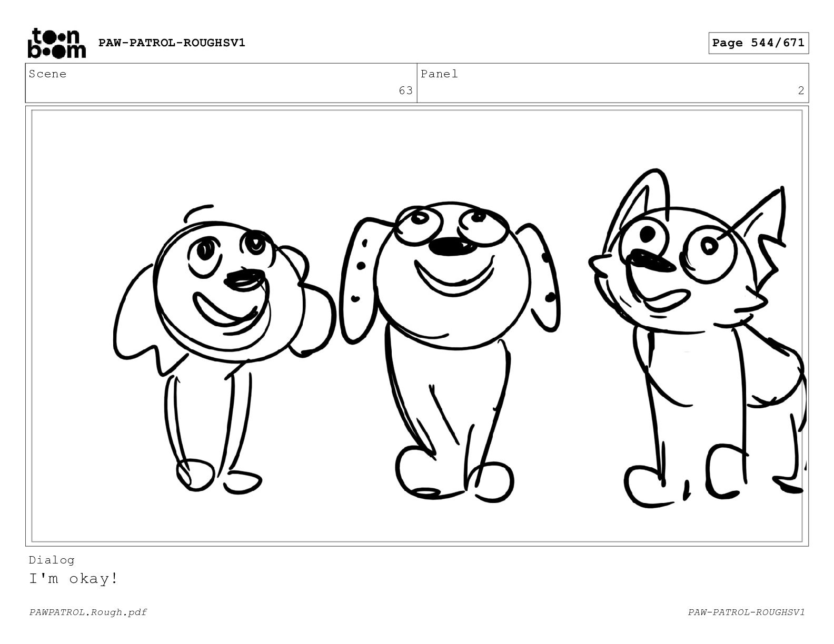Click the left puppy sketch

coord(224,348)
